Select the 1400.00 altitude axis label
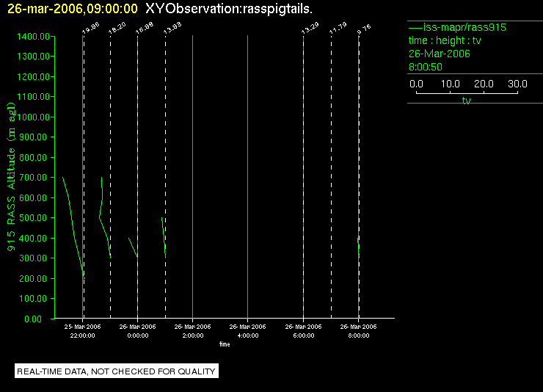543x392 pixels. click(x=33, y=37)
